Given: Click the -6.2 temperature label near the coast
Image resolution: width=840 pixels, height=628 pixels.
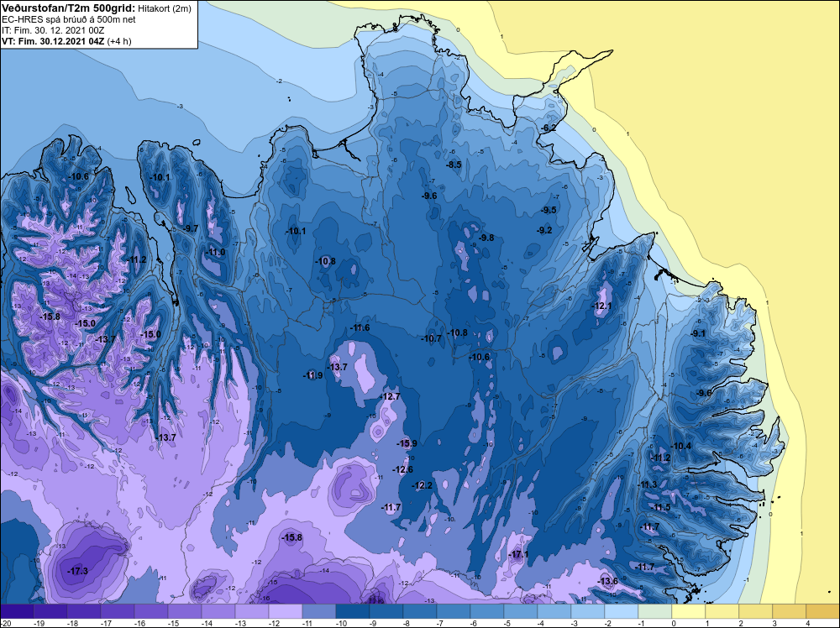Looking at the screenshot, I should click(x=548, y=128).
